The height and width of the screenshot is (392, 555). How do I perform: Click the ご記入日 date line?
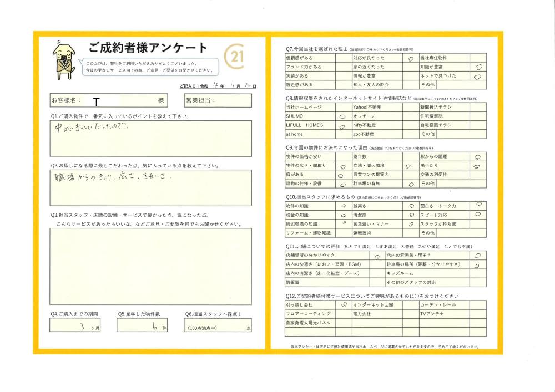click(218, 86)
